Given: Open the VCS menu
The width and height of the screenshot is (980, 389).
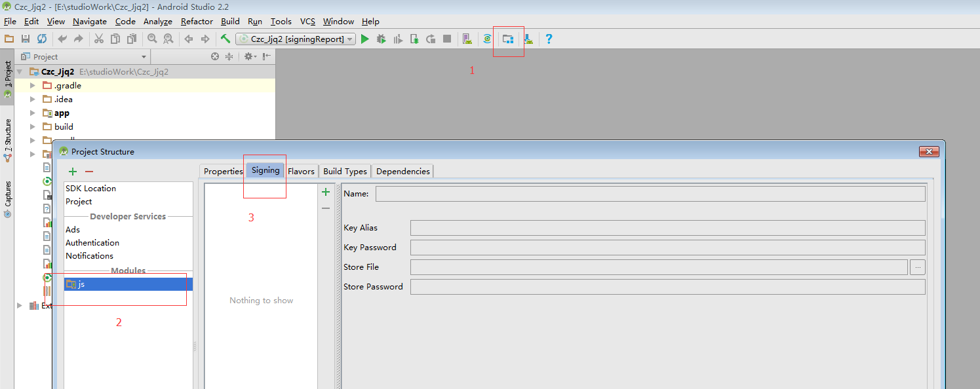Looking at the screenshot, I should click(307, 22).
